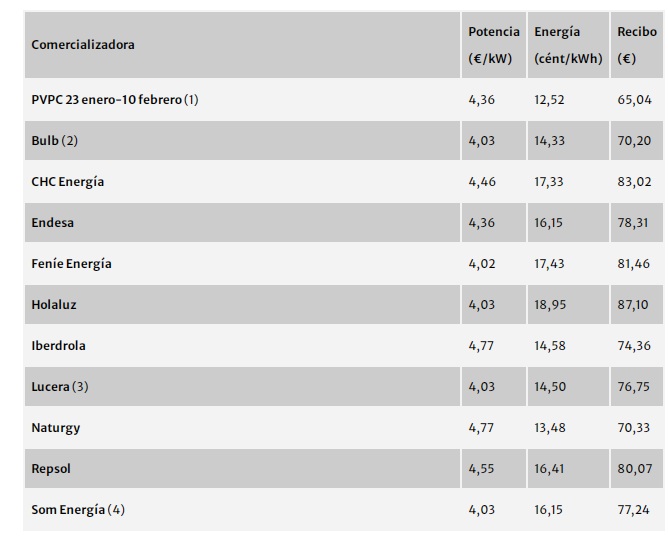This screenshot has width=668, height=544.
Task: Select the Holaluz company name
Action: [55, 305]
